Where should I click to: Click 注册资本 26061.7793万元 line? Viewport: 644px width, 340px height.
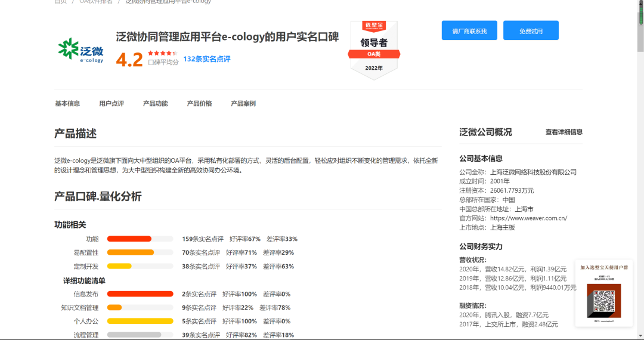click(x=497, y=190)
